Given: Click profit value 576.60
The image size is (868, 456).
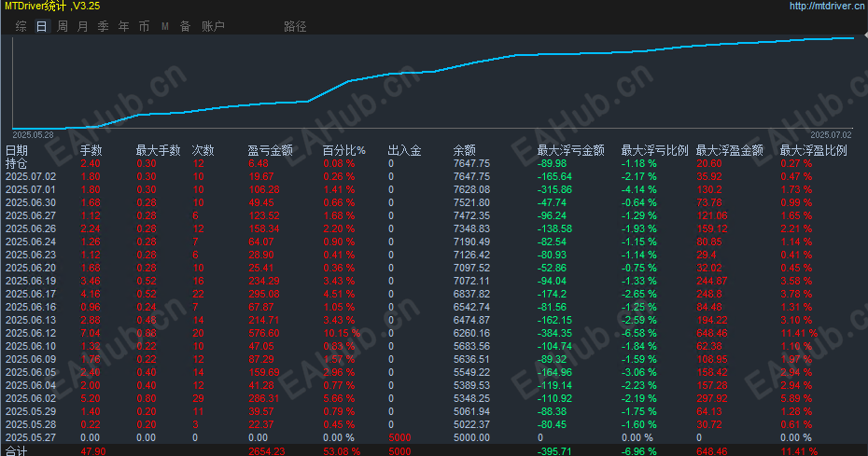Looking at the screenshot, I should 263,333.
